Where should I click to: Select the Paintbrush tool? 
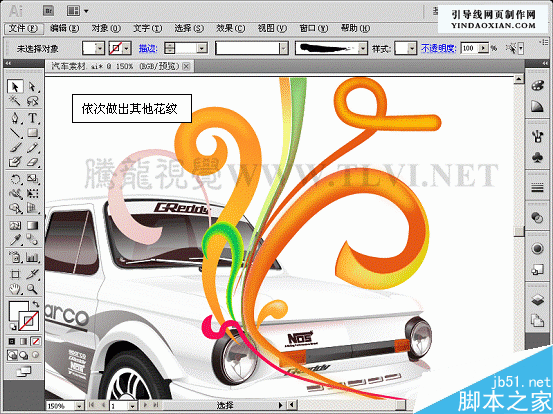click(x=15, y=147)
